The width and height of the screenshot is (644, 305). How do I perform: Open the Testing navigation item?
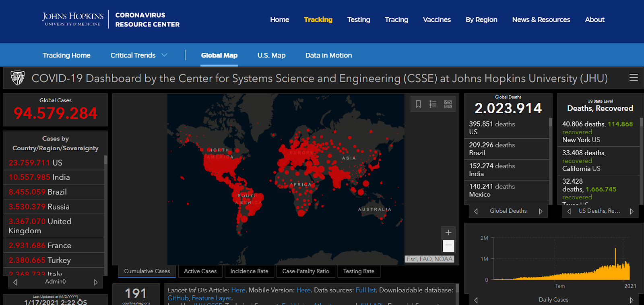359,19
